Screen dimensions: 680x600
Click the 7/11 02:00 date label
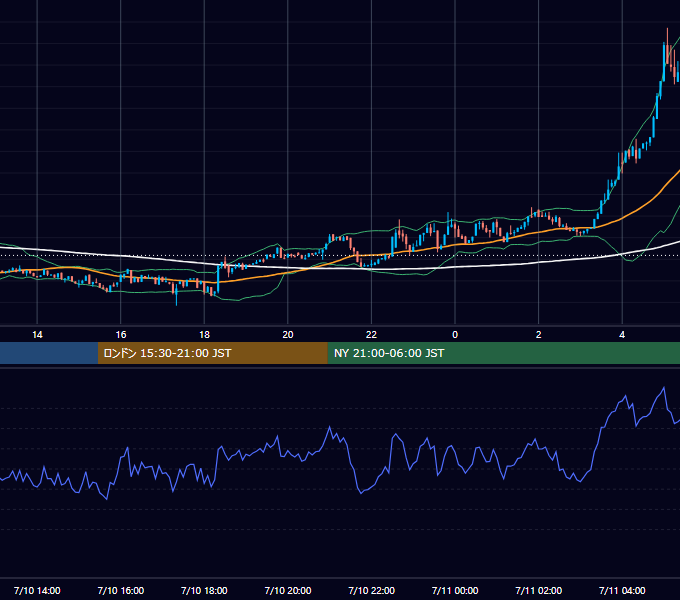click(x=539, y=590)
